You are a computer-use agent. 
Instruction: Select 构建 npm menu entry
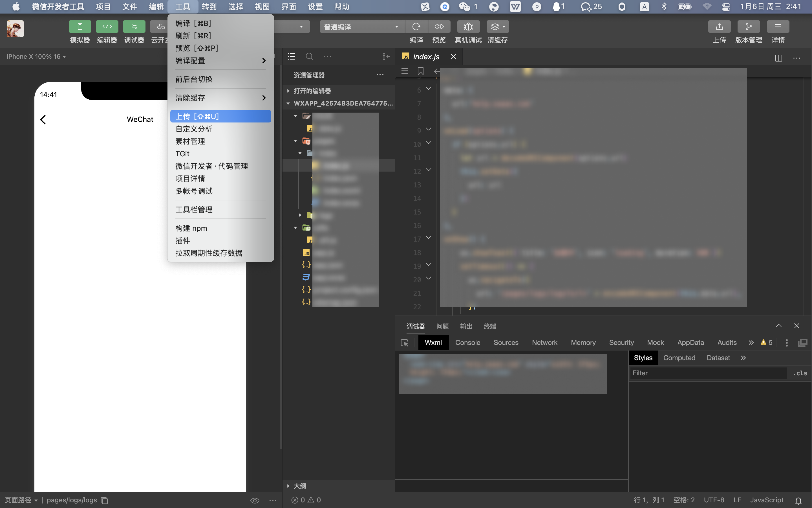[220, 228]
